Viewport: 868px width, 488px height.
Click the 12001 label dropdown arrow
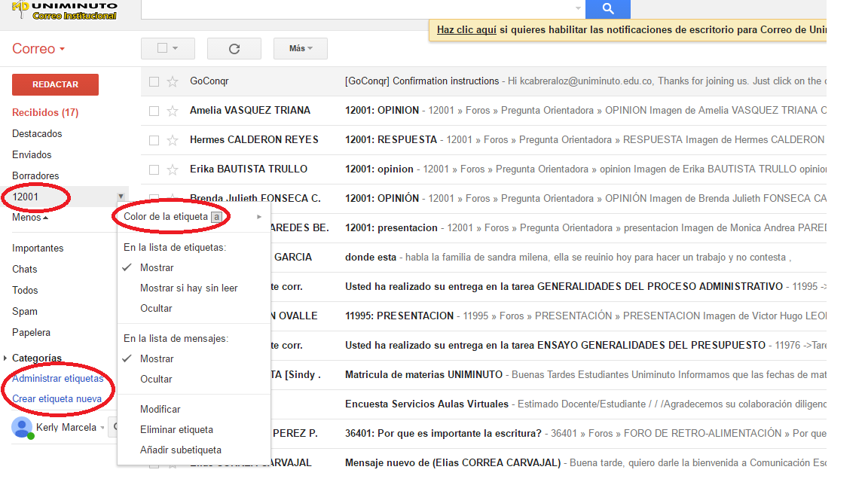pos(121,197)
